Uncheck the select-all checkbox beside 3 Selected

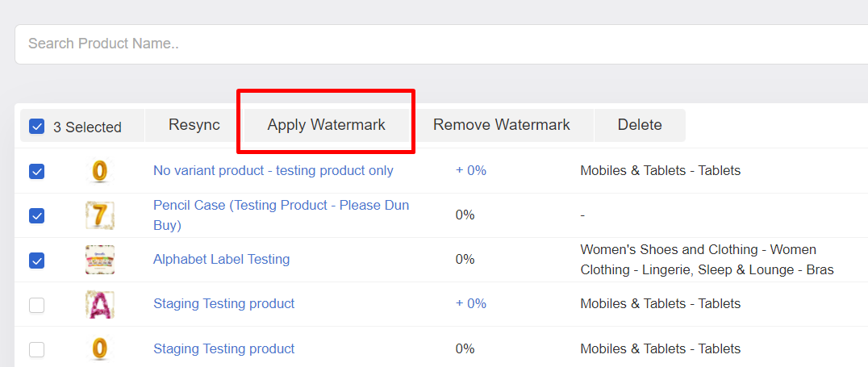(x=36, y=127)
